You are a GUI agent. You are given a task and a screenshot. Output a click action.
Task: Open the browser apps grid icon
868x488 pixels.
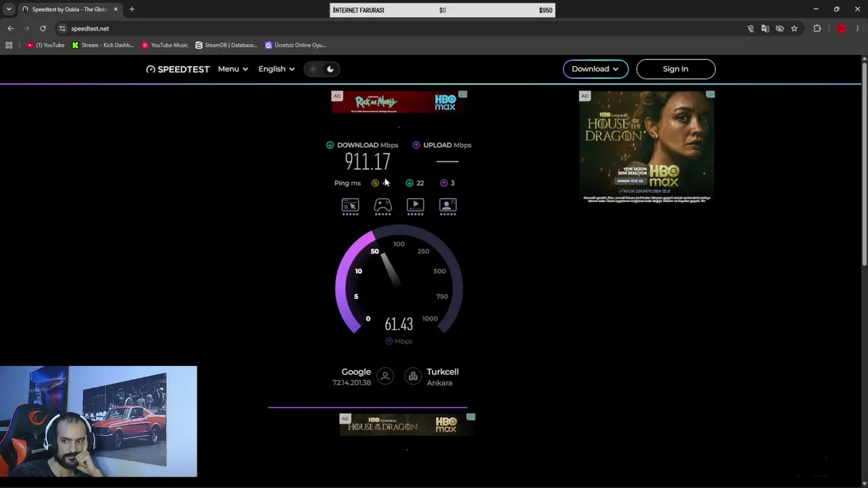[9, 45]
